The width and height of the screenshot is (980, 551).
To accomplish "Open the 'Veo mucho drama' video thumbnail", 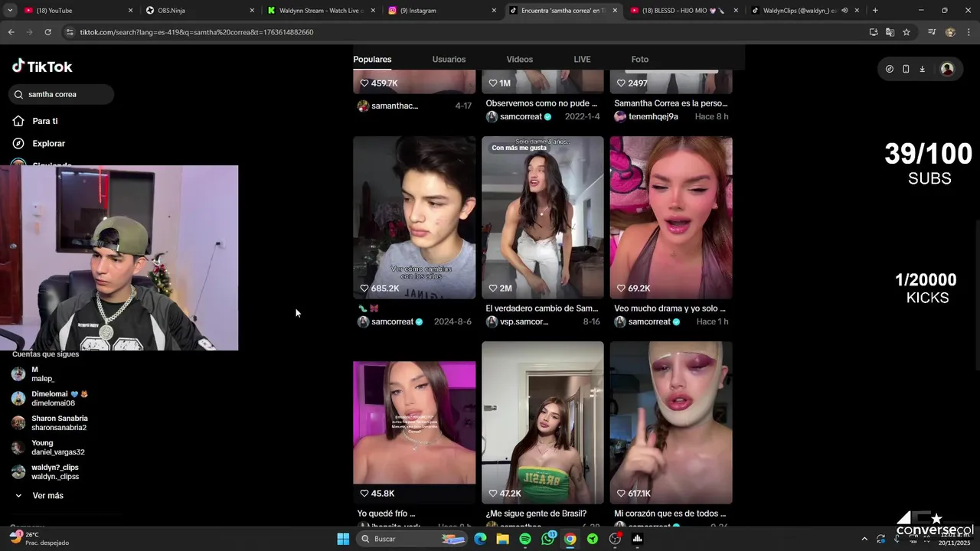I will (x=671, y=217).
